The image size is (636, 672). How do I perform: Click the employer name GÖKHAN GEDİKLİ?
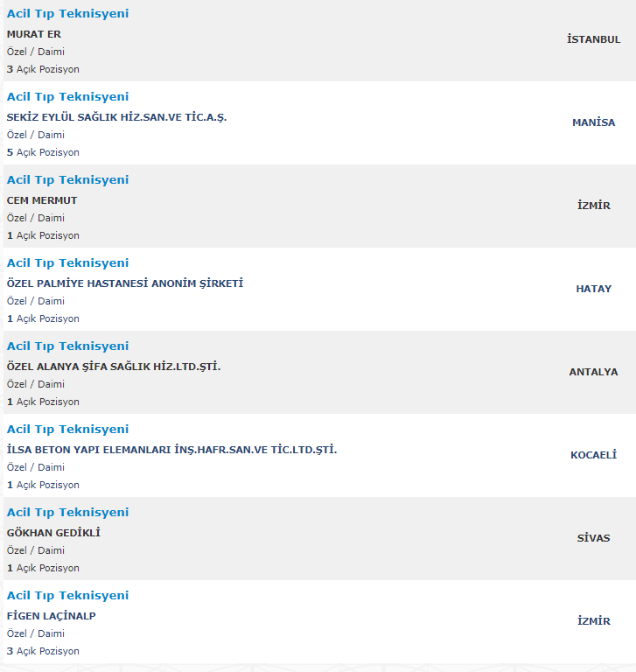53,533
